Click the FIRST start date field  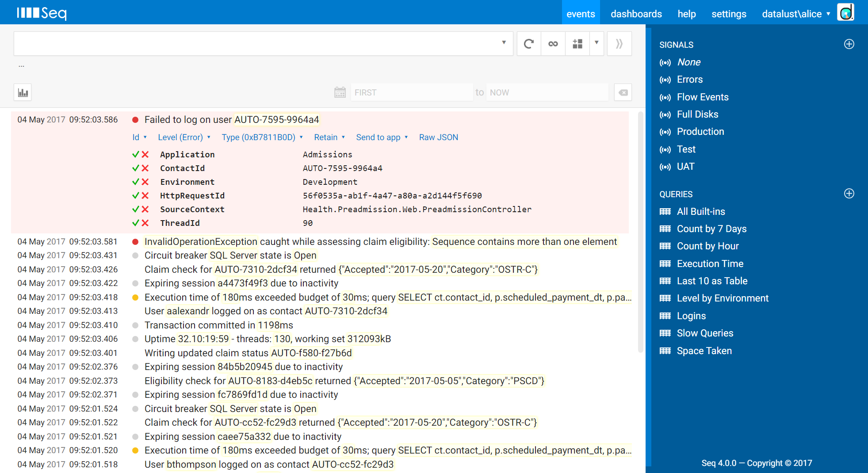(x=412, y=92)
